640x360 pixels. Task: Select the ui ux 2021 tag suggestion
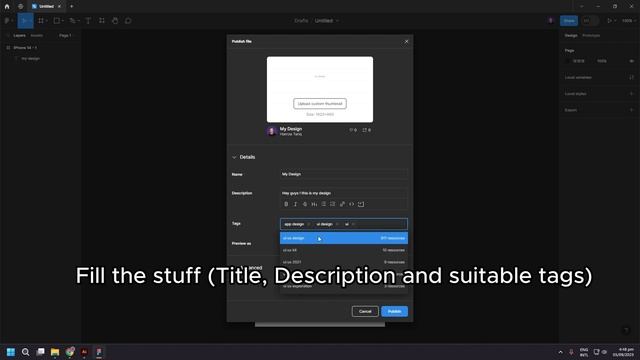pos(344,262)
